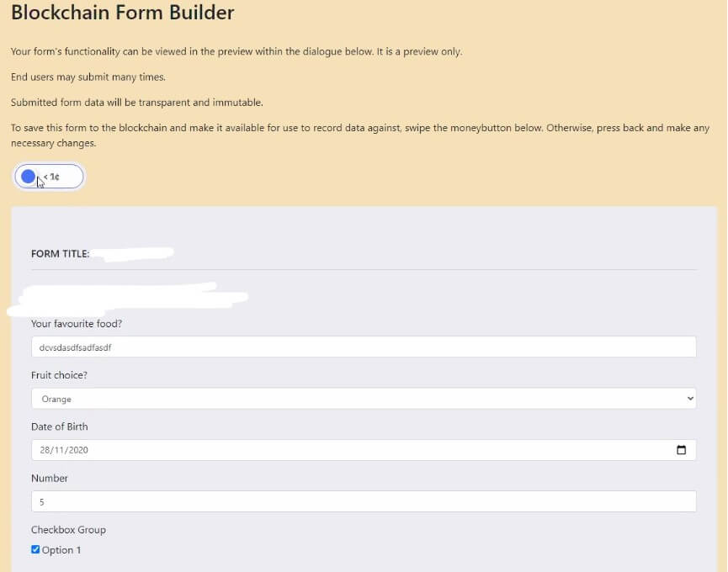Screen dimensions: 728x572
Task: Click the Number input field containing 5
Action: [364, 501]
